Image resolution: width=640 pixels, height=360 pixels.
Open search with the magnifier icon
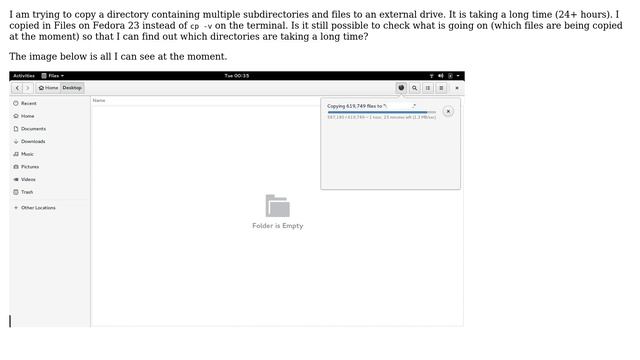[x=415, y=88]
